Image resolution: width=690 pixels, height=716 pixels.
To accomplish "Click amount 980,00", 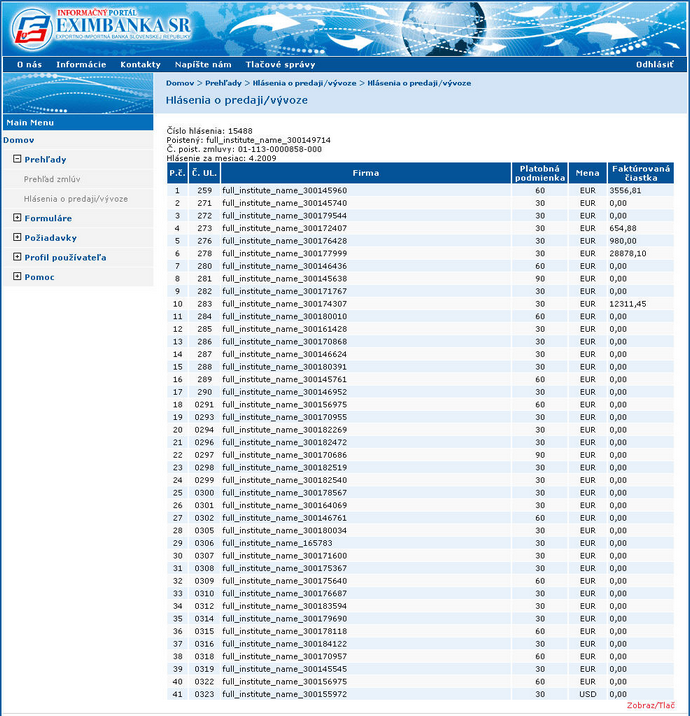I will (x=622, y=241).
